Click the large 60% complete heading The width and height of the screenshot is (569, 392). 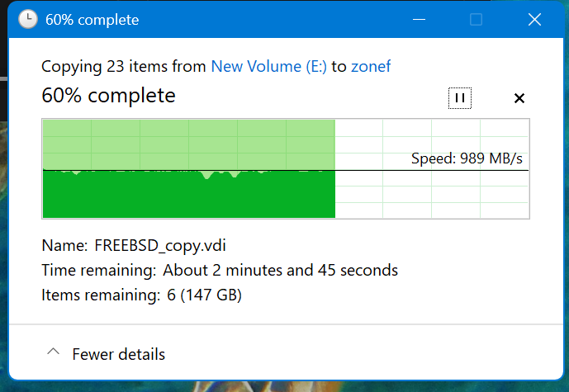(108, 96)
